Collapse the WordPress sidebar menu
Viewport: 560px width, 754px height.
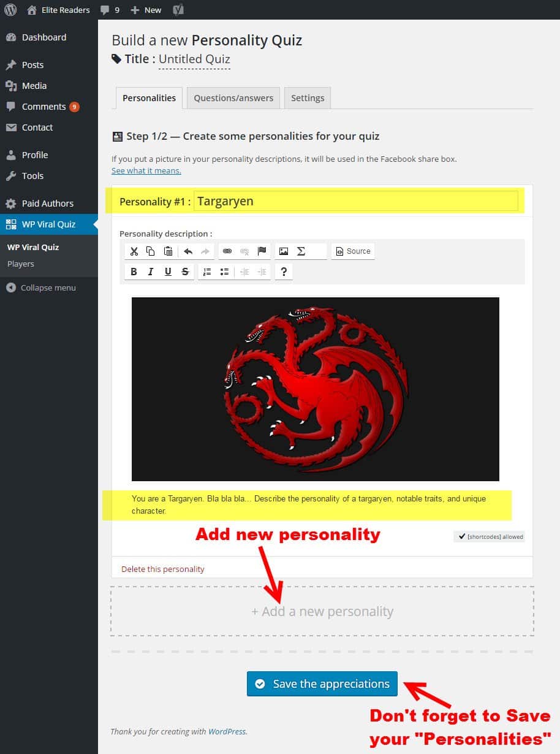[41, 288]
